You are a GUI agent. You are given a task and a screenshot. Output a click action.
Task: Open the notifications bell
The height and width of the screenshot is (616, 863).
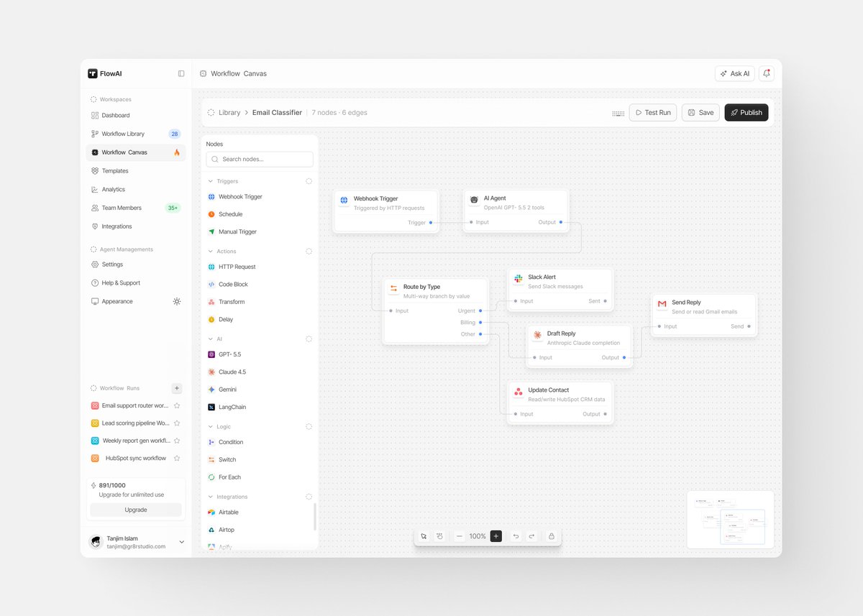click(x=767, y=73)
